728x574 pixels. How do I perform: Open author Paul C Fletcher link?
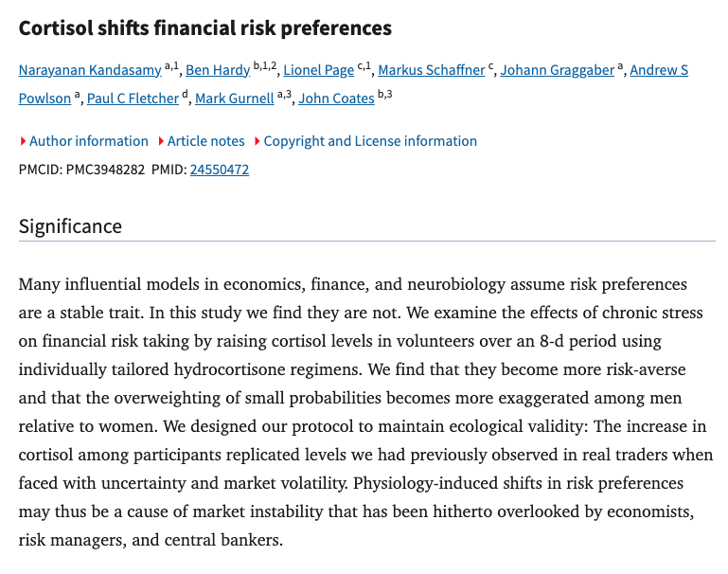coord(133,98)
